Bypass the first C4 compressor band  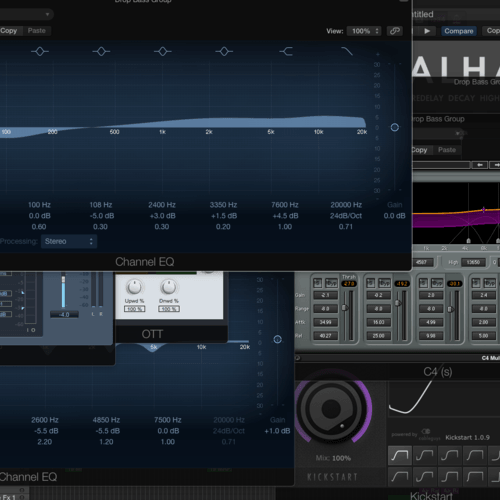click(x=331, y=283)
